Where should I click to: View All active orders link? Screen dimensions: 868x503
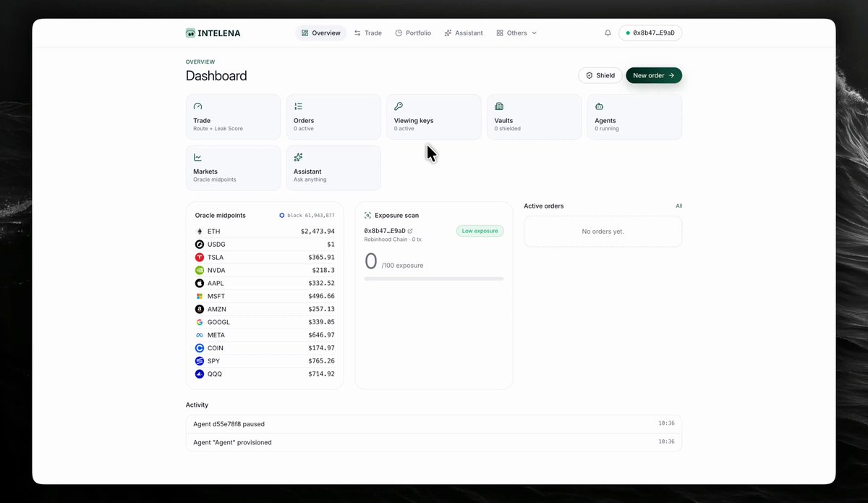coord(678,206)
